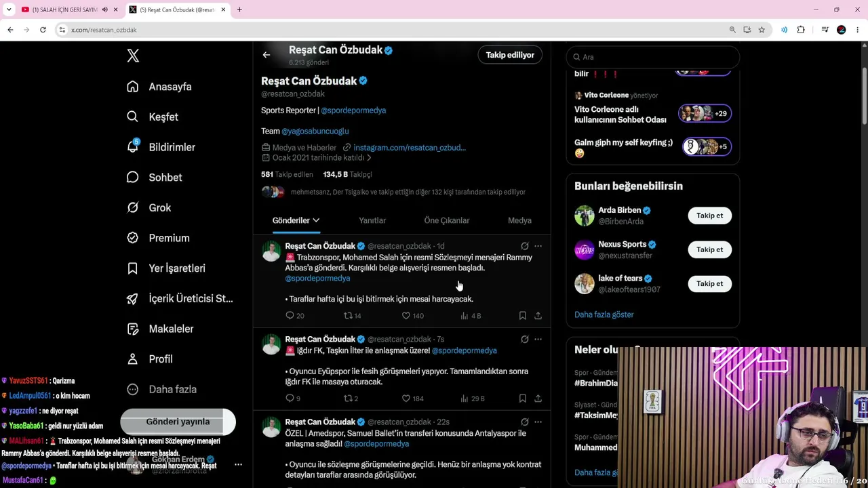868x488 pixels.
Task: View site information icon beside the URL
Action: (62, 30)
